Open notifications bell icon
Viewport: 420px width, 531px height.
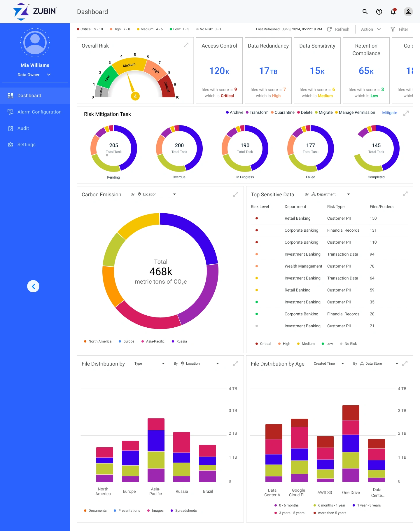pyautogui.click(x=393, y=12)
